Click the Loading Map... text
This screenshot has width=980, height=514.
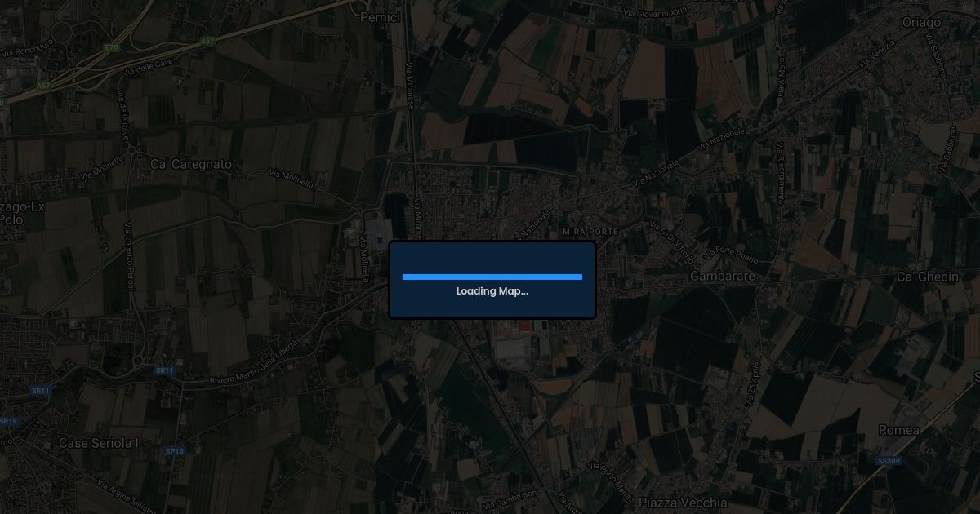(492, 291)
